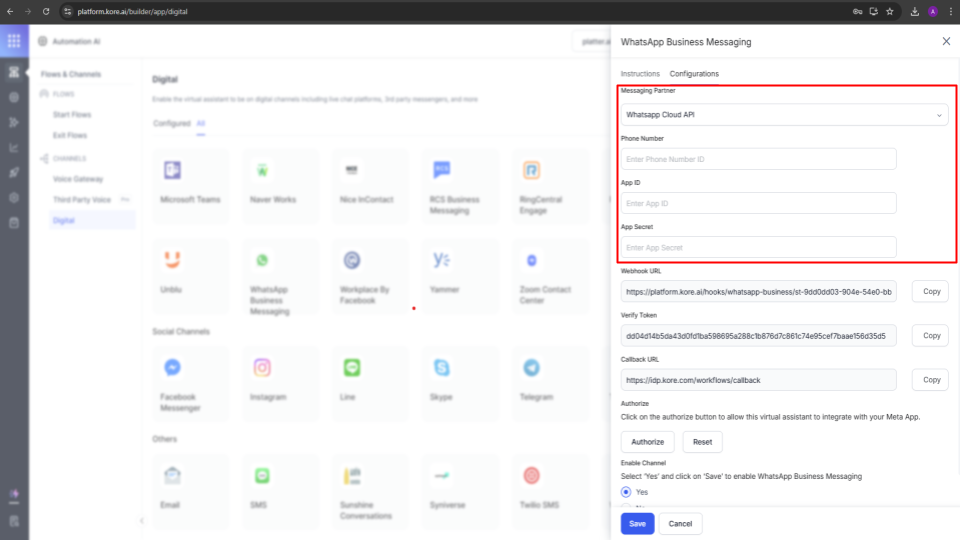This screenshot has width=960, height=540.
Task: Open the RCS Business Messaging icon
Action: (441, 170)
